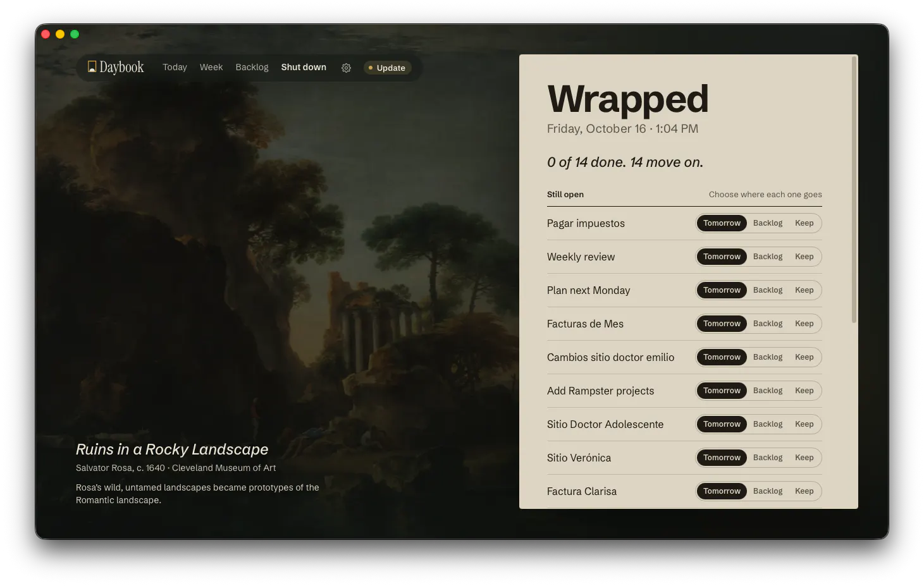Screen dimensions: 924x586
Task: Set Weekly review to Tomorrow
Action: pos(722,257)
